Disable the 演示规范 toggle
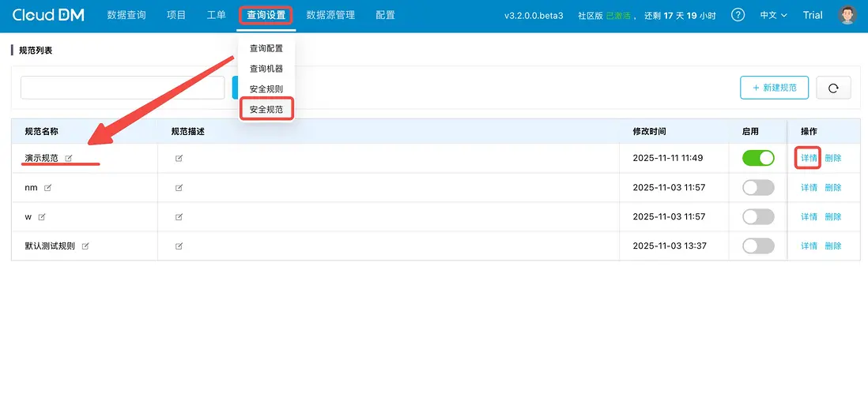 pyautogui.click(x=758, y=158)
